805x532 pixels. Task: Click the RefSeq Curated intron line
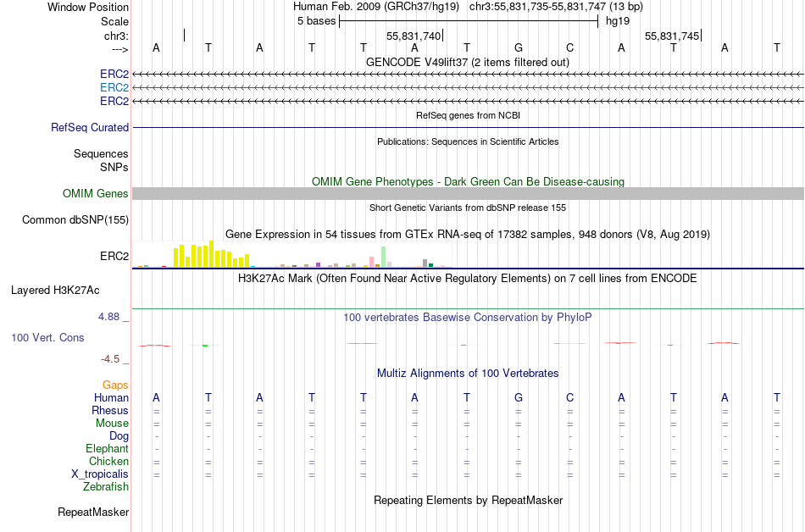469,127
